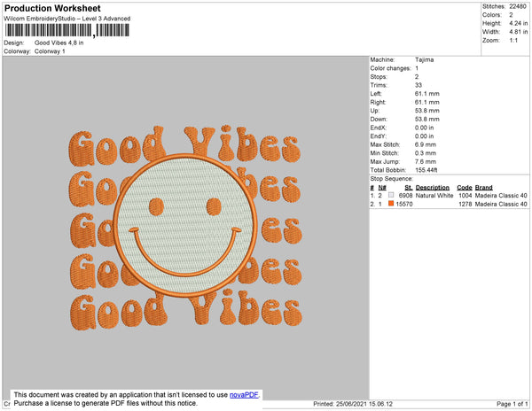Screen dimensions: 532x411
Task: Click the N# column header
Action: click(382, 187)
